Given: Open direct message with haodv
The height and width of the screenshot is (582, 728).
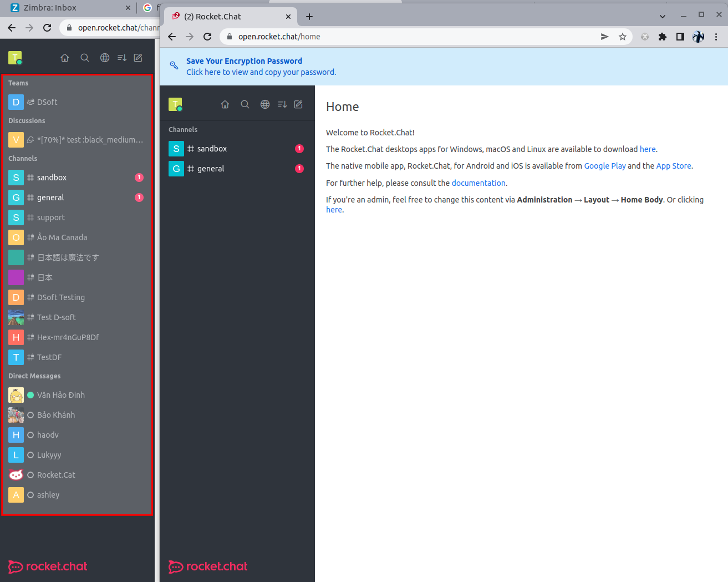Looking at the screenshot, I should [x=77, y=435].
